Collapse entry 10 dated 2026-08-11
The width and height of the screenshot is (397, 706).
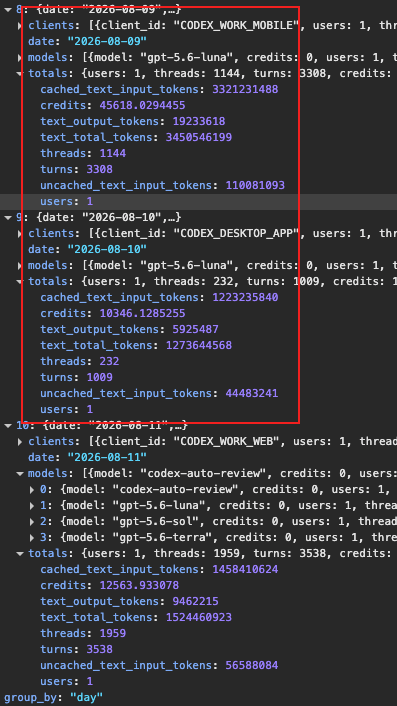(8, 425)
